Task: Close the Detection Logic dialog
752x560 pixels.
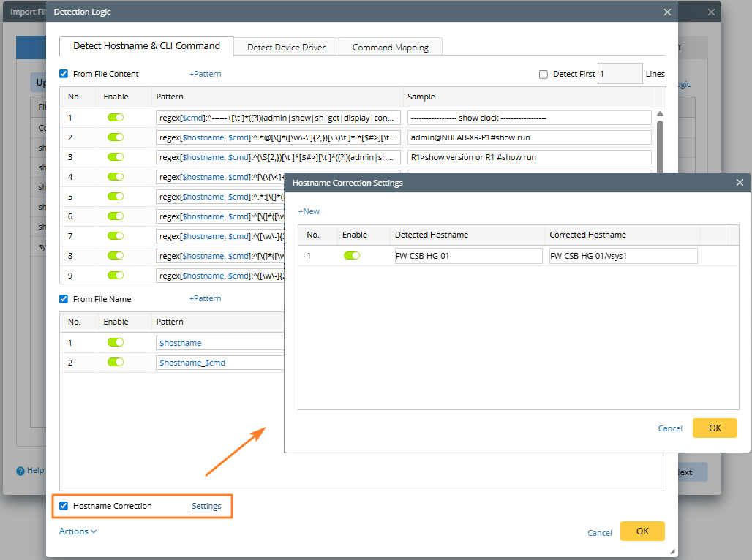Action: coord(666,12)
